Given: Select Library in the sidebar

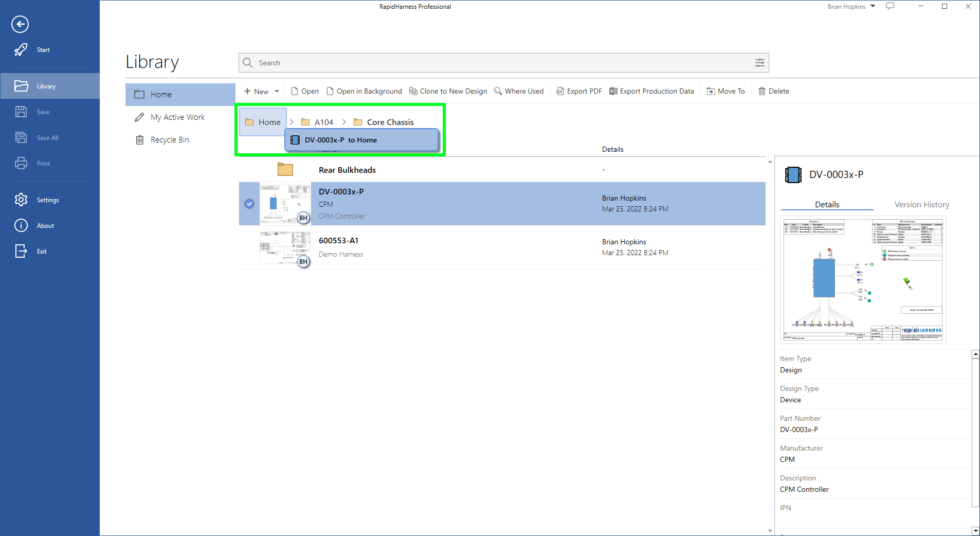Looking at the screenshot, I should (x=50, y=86).
